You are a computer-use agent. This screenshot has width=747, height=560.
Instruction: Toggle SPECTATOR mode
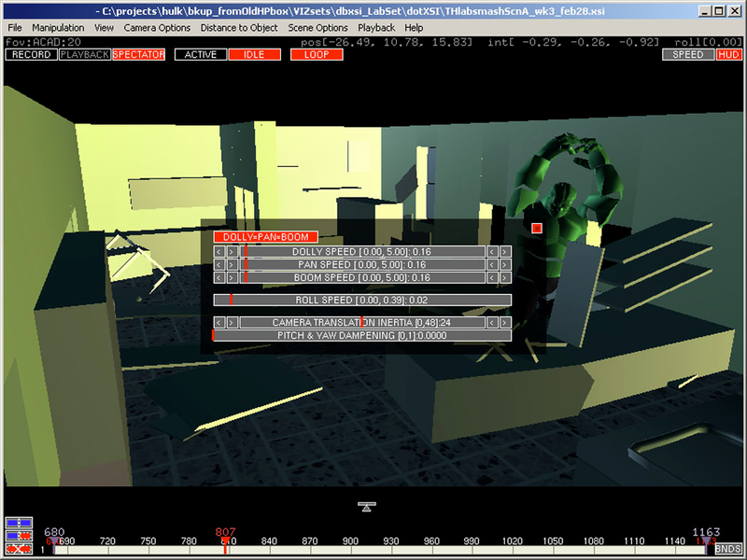coord(138,55)
